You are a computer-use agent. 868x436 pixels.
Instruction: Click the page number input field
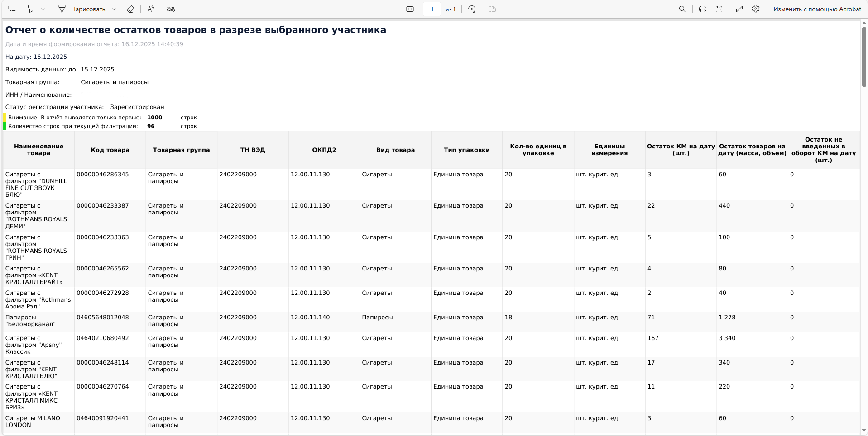pyautogui.click(x=432, y=9)
